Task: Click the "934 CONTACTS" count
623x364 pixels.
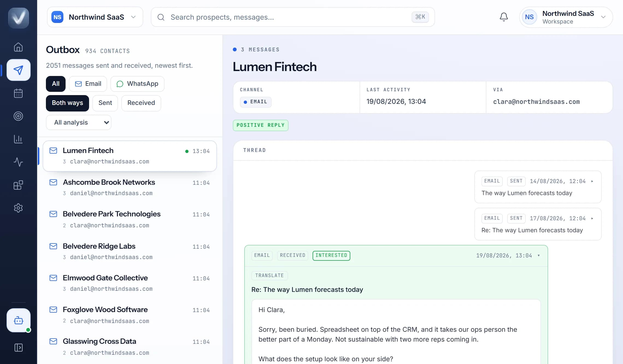Action: click(x=107, y=51)
